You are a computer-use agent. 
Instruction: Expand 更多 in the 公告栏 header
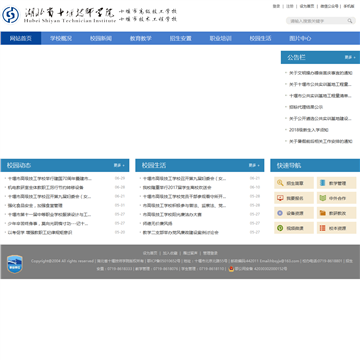click(x=350, y=57)
